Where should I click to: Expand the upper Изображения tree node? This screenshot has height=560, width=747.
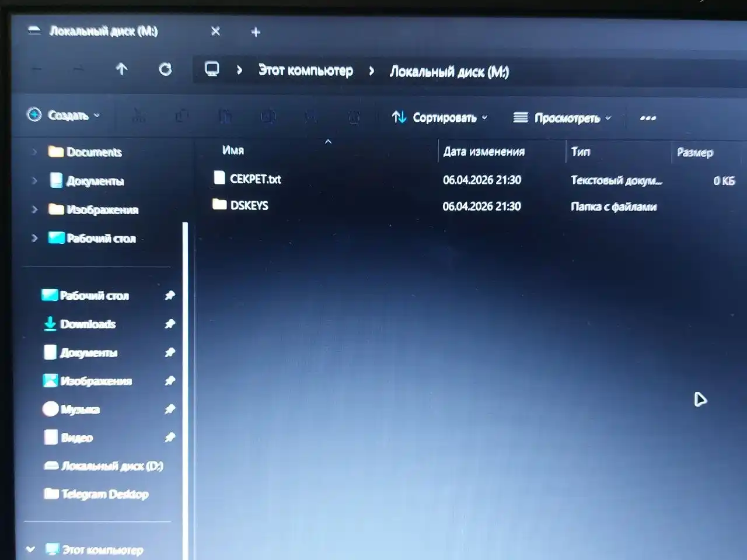click(34, 209)
